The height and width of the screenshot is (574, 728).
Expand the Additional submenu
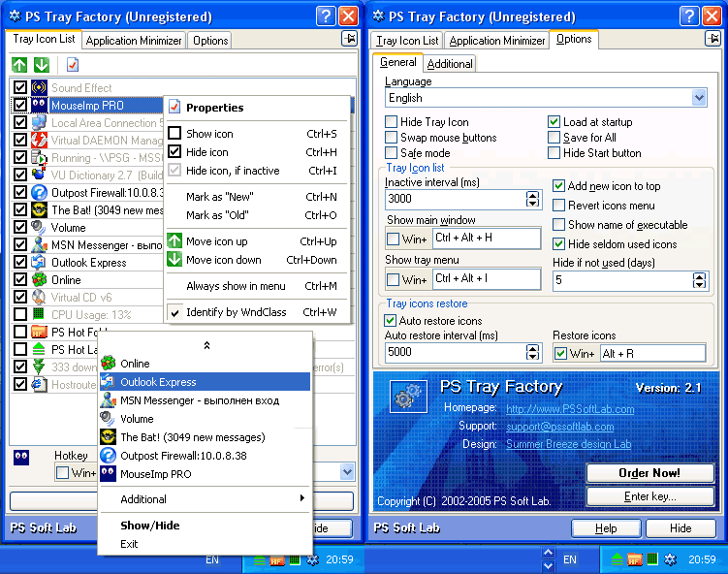[205, 498]
